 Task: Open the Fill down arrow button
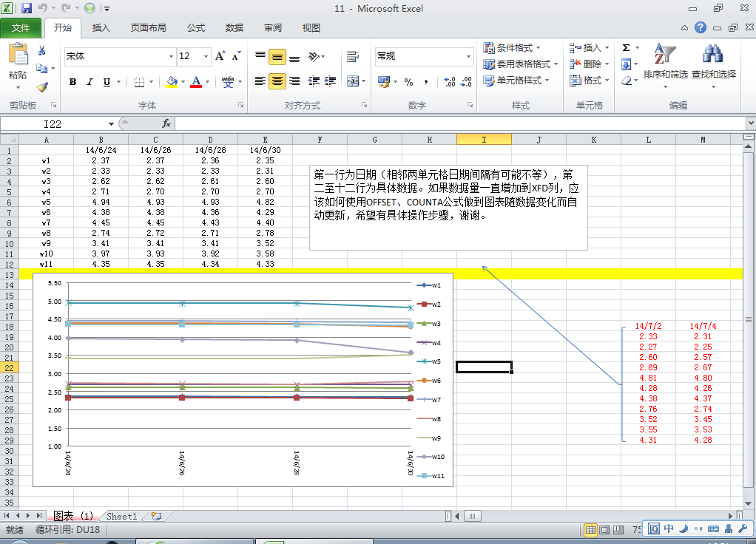[x=630, y=64]
